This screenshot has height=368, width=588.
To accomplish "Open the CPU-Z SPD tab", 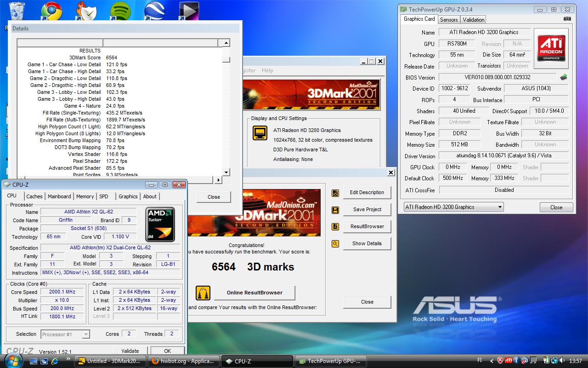I will tap(104, 196).
